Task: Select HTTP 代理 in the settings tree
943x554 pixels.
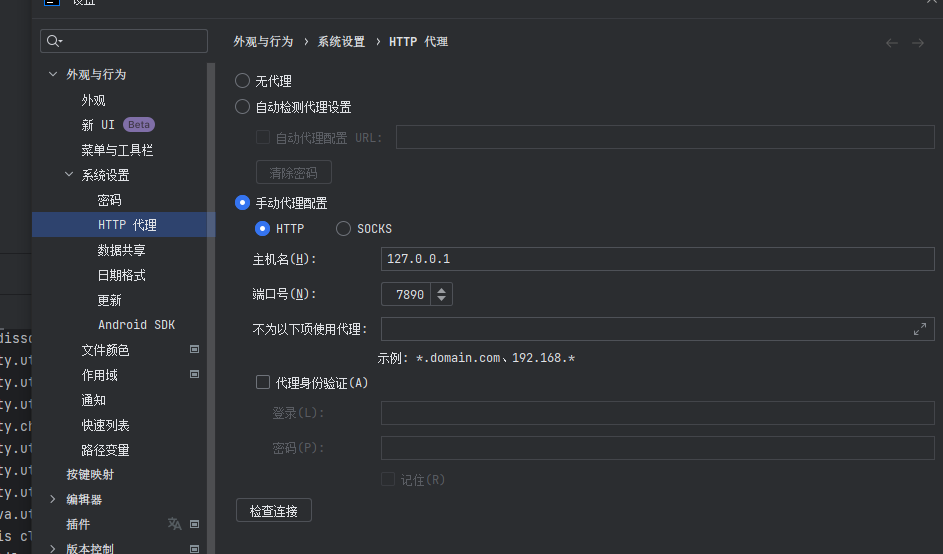Action: (123, 224)
